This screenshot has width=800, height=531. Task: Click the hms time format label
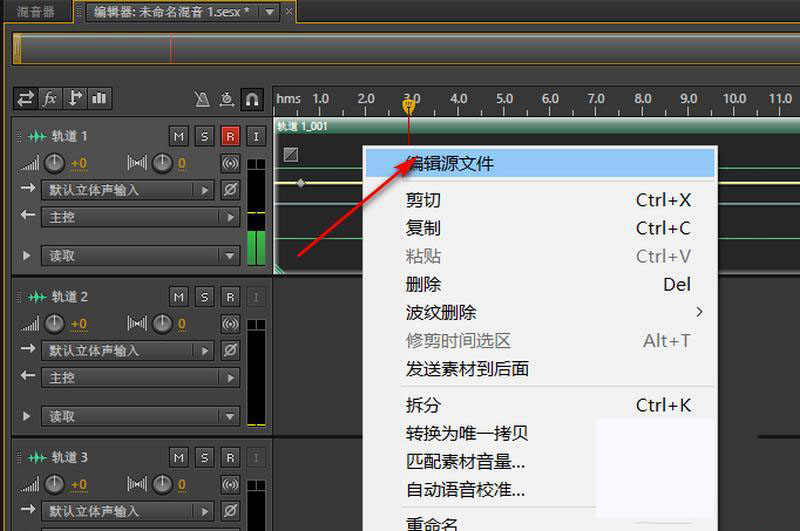point(288,98)
